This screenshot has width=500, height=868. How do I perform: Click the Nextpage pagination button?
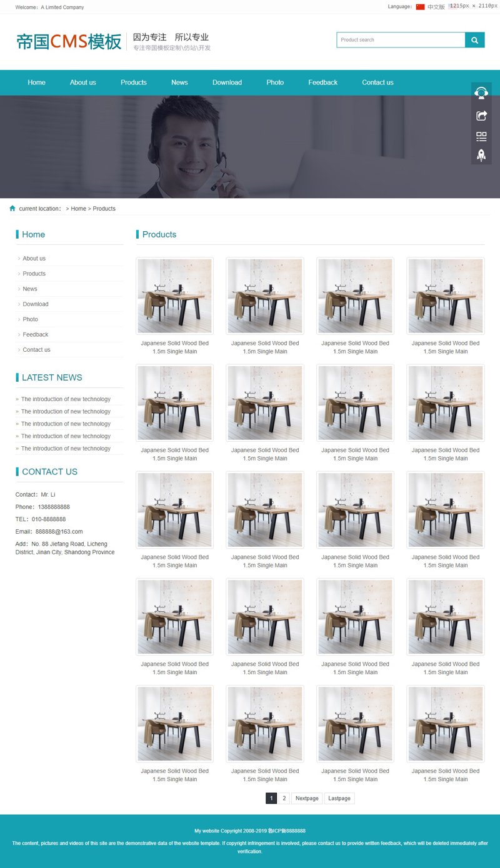pos(307,798)
